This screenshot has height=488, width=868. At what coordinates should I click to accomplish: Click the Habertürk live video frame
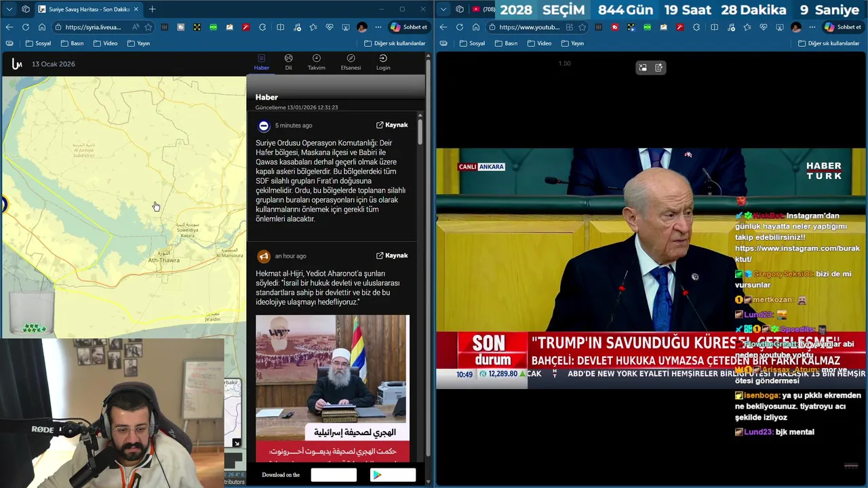[x=651, y=268]
